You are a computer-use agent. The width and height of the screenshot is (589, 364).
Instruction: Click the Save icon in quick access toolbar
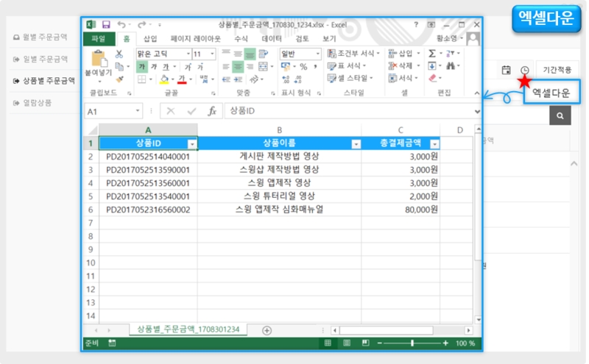106,25
